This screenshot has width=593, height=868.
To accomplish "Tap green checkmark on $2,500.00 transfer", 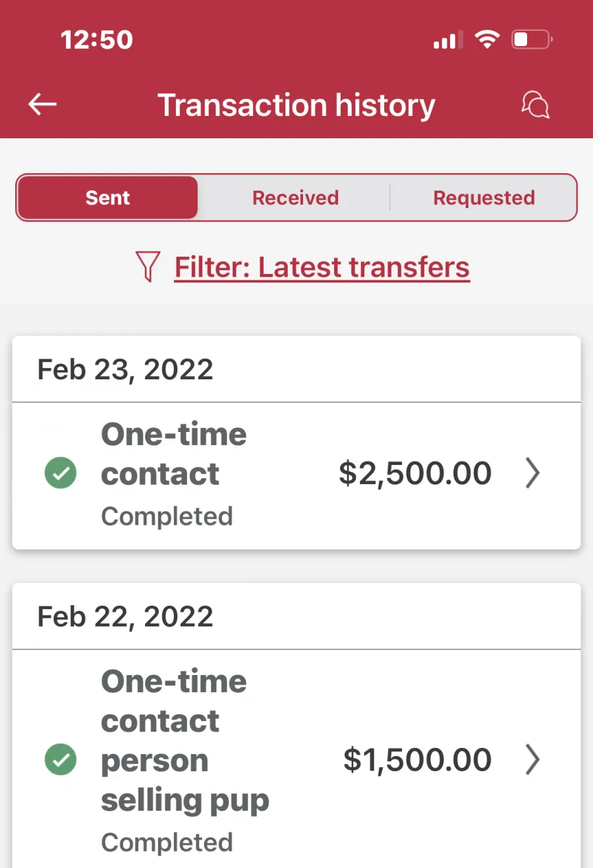I will tap(61, 473).
